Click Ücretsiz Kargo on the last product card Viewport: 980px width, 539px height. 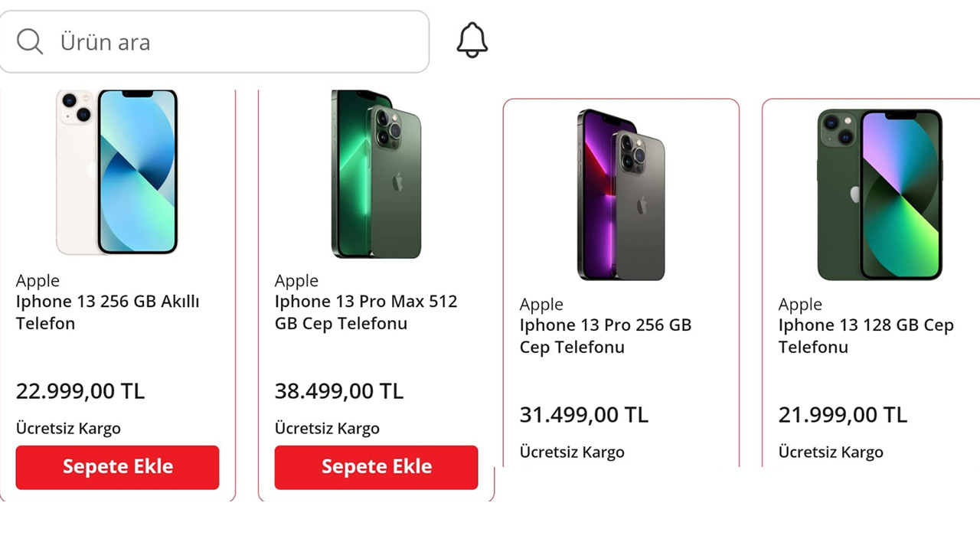[x=830, y=452]
